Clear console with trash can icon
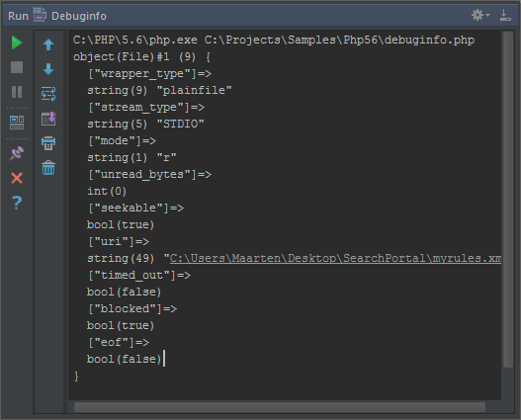The width and height of the screenshot is (521, 420). click(48, 168)
